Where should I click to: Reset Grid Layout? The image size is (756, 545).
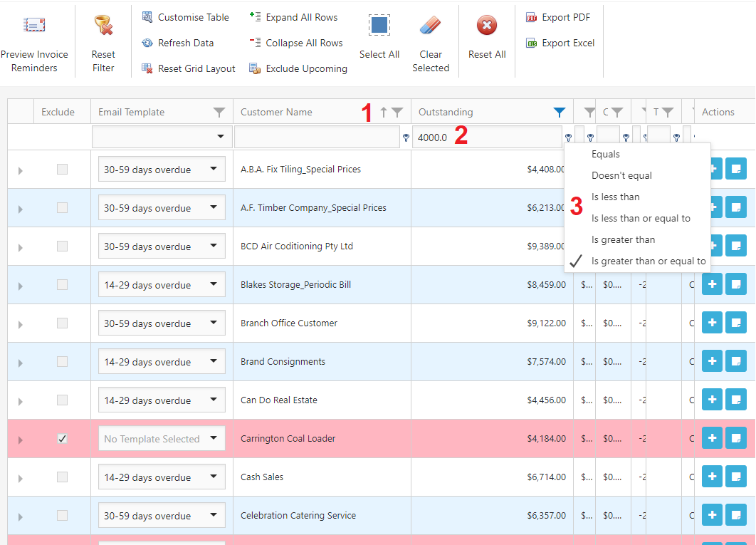click(x=189, y=68)
